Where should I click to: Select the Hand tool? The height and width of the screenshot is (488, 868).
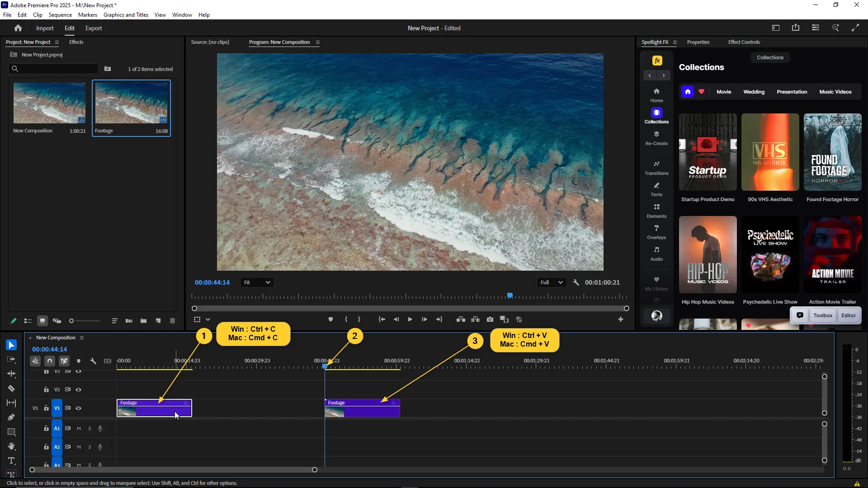11,446
